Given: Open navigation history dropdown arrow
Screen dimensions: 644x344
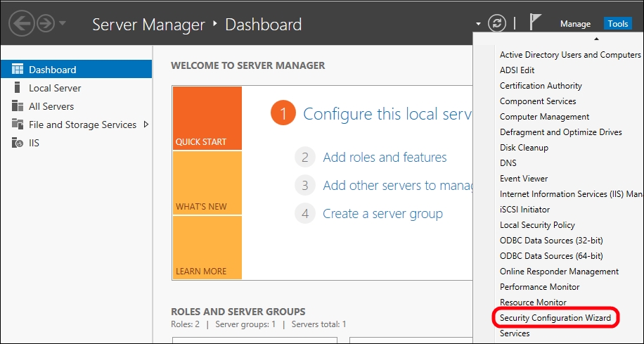Looking at the screenshot, I should point(63,24).
